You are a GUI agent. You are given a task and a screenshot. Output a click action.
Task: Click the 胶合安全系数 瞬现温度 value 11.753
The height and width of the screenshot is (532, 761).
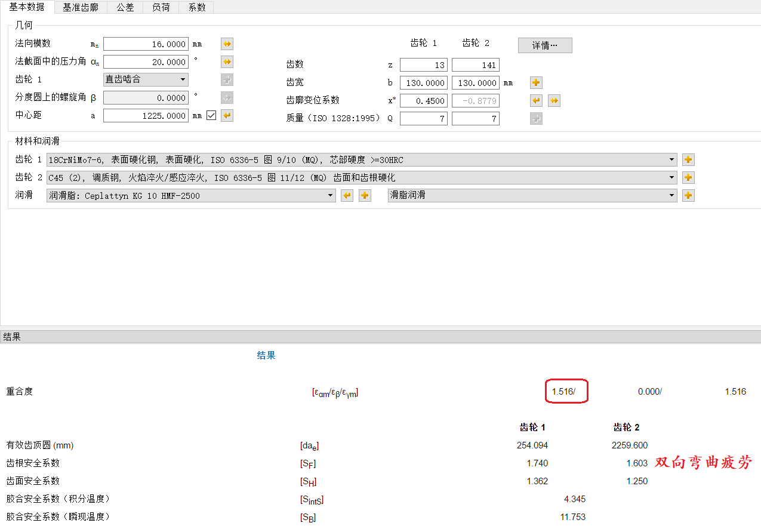point(573,517)
